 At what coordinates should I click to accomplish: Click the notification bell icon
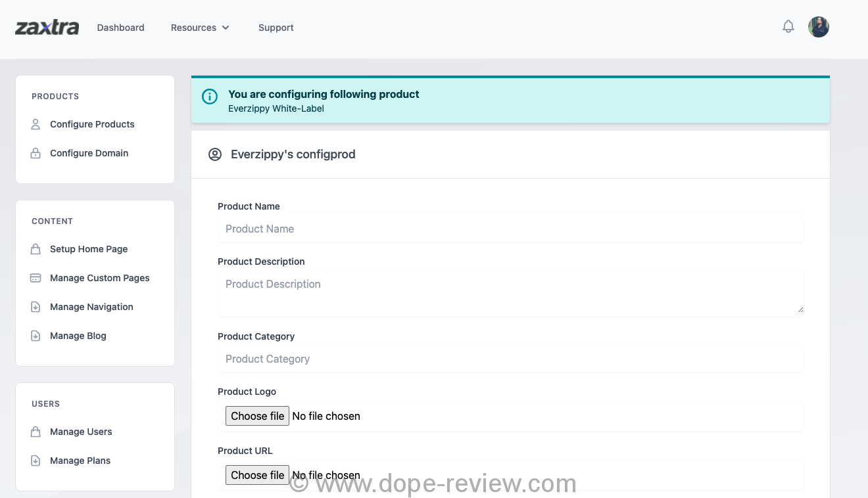pos(788,27)
